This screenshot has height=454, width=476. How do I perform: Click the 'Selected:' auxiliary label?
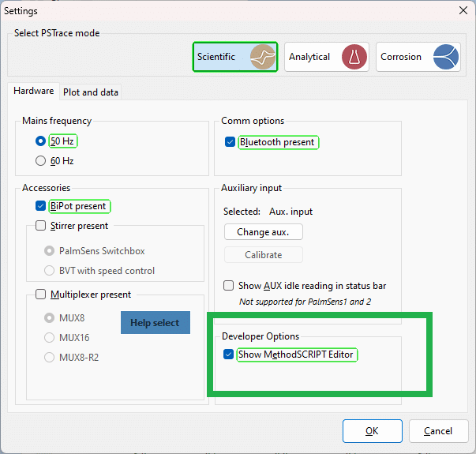242,212
